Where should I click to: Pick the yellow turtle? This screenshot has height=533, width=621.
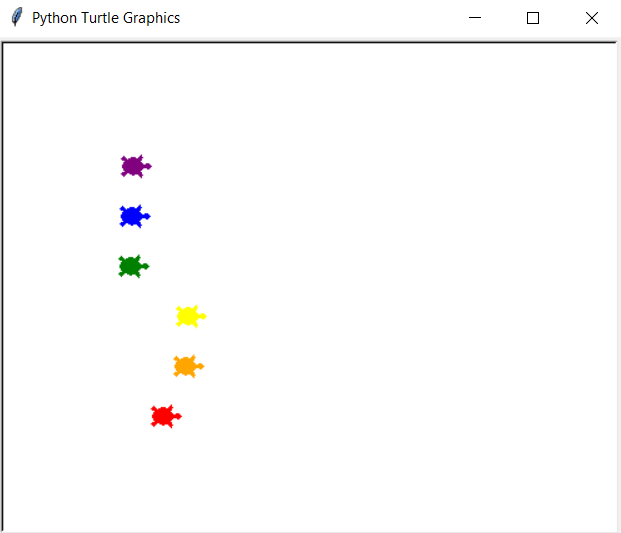click(188, 316)
